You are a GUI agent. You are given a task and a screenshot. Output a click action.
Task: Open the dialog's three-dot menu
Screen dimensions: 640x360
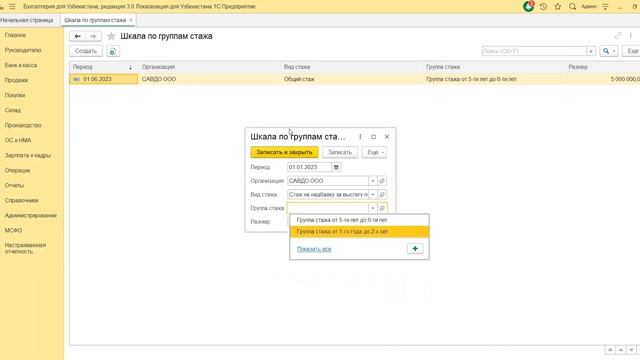(360, 137)
